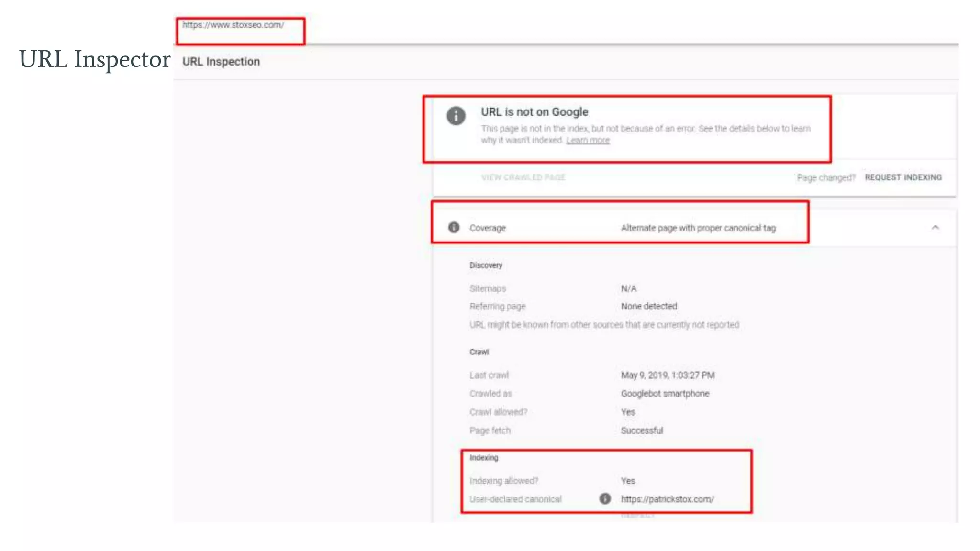Click the Sitemaps N/A value
The width and height of the screenshot is (980, 551).
click(629, 288)
